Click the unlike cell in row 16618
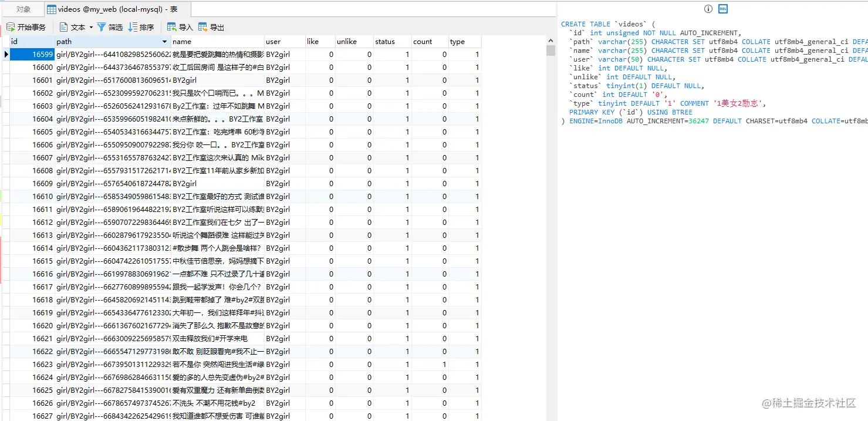The height and width of the screenshot is (421, 868). (x=354, y=300)
